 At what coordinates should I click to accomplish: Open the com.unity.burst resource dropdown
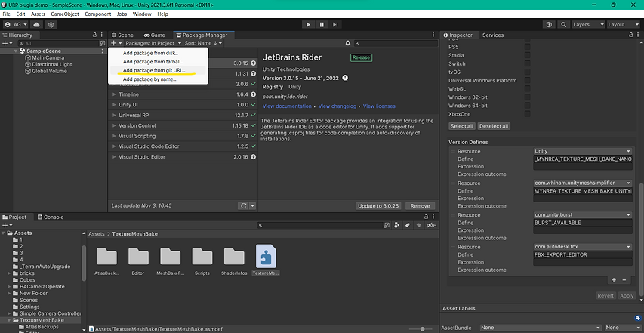pyautogui.click(x=582, y=214)
